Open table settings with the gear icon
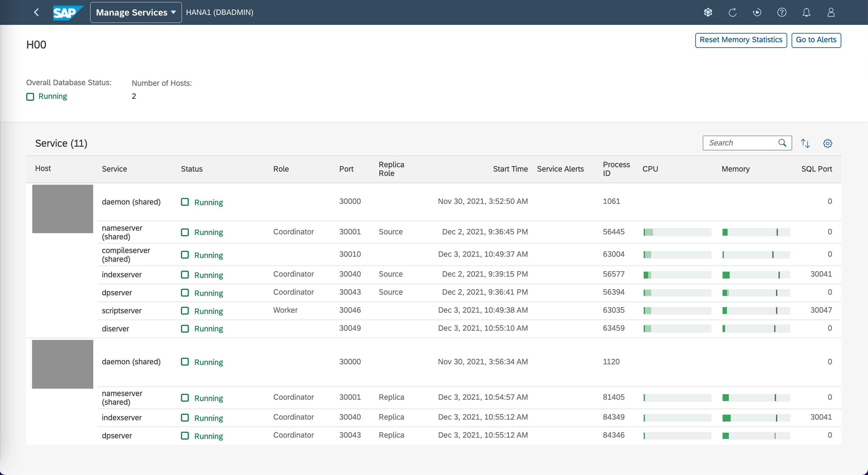This screenshot has width=868, height=475. click(828, 143)
